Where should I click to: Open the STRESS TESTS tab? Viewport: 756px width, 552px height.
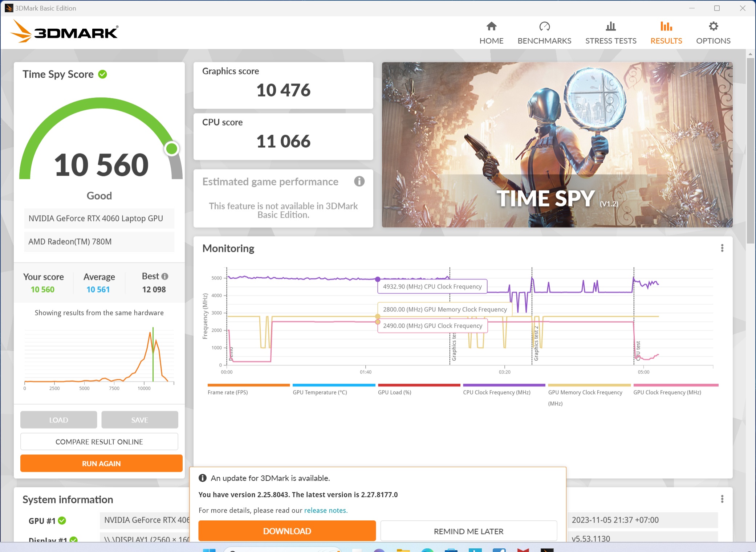pos(611,33)
